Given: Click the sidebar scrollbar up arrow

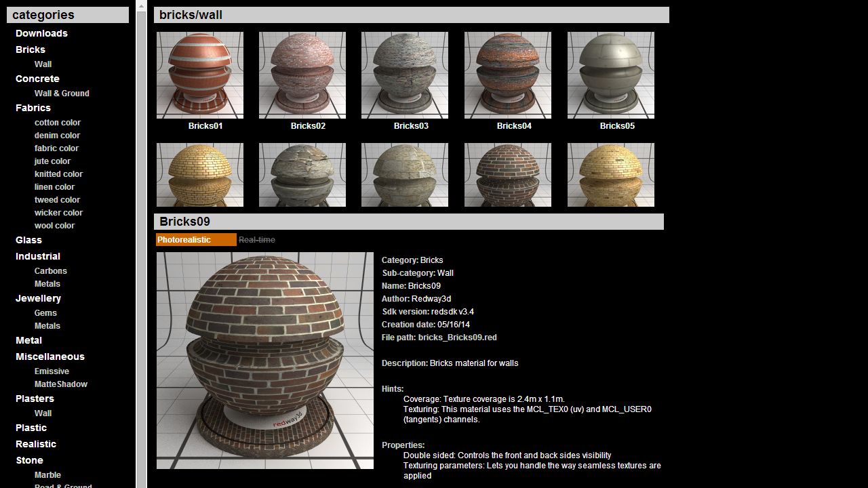Looking at the screenshot, I should 141,6.
